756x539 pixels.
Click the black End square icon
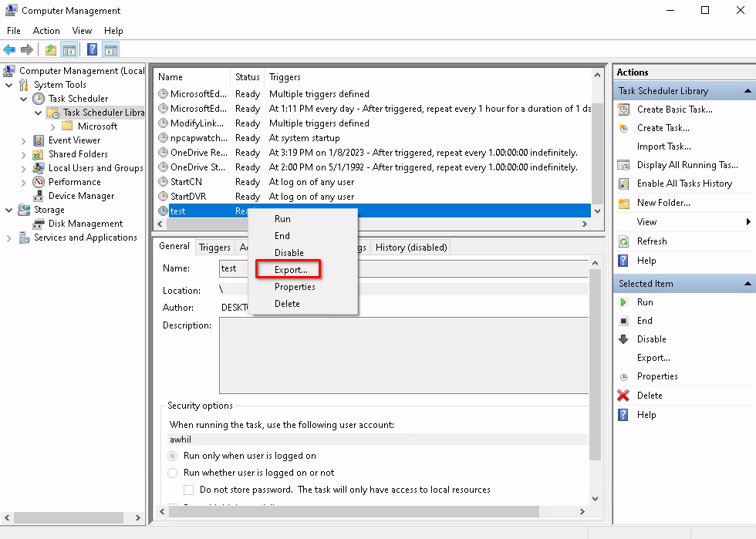coord(623,321)
